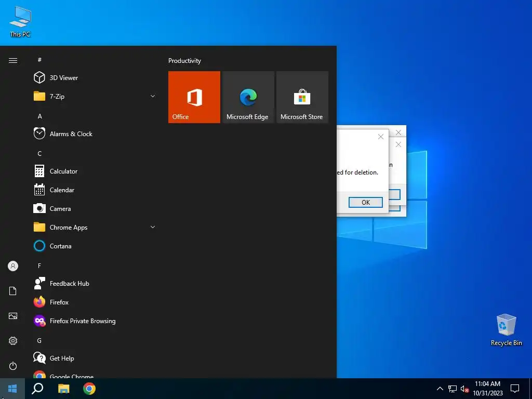Expand the 7-Zip folder chevron

(153, 96)
